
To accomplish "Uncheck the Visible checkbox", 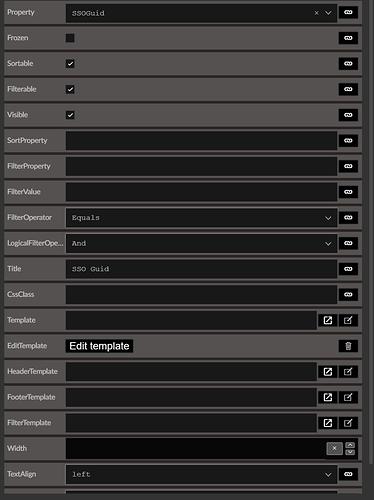I will click(x=70, y=115).
